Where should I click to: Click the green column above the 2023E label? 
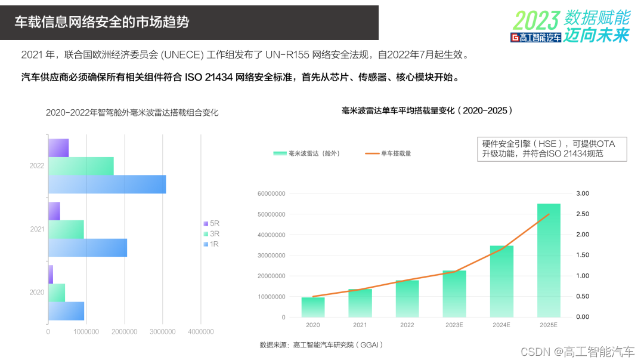pos(454,294)
